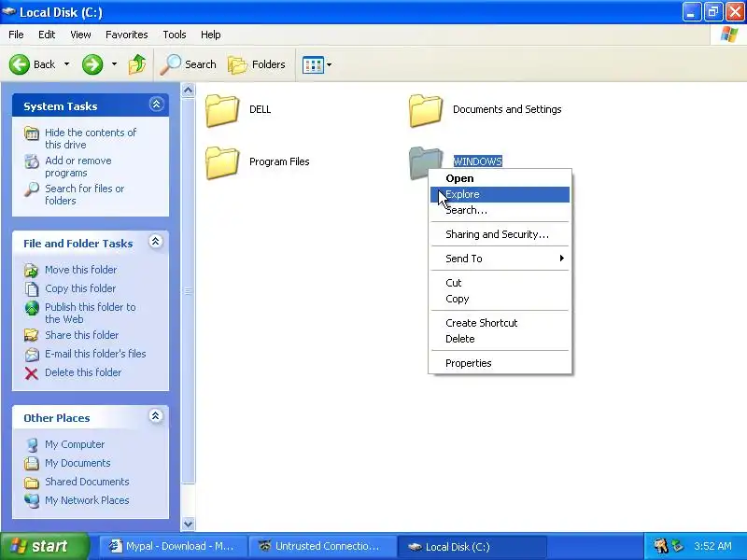
Task: Choose Sharing and Security... in context menu
Action: pyautogui.click(x=500, y=234)
